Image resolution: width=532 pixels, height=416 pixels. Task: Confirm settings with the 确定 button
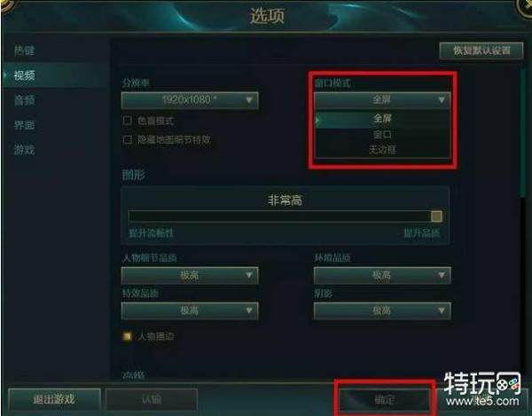[385, 400]
